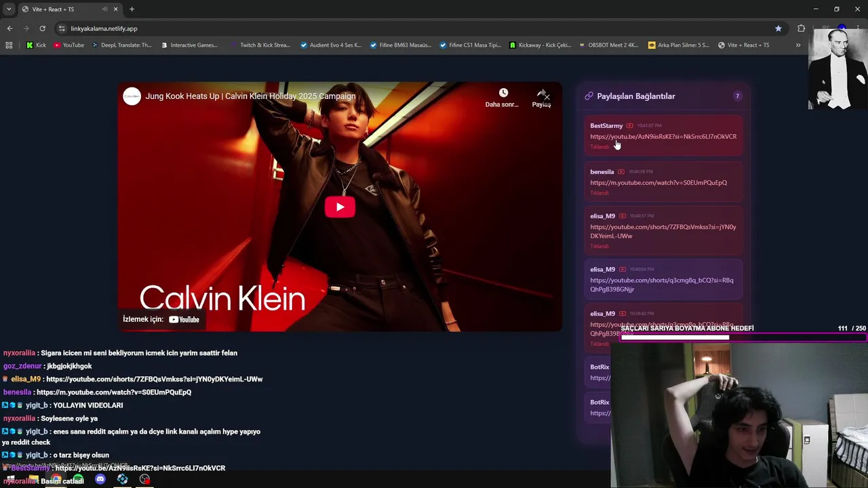Screen dimensions: 868x488
Task: Click BestStarmy's youtu.be link in chat
Action: (x=140, y=468)
